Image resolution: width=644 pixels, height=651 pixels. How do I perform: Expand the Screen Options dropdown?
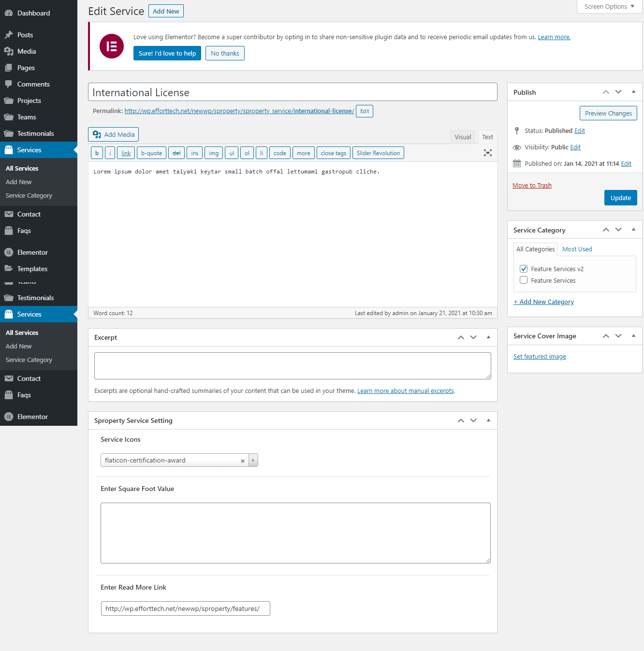609,7
